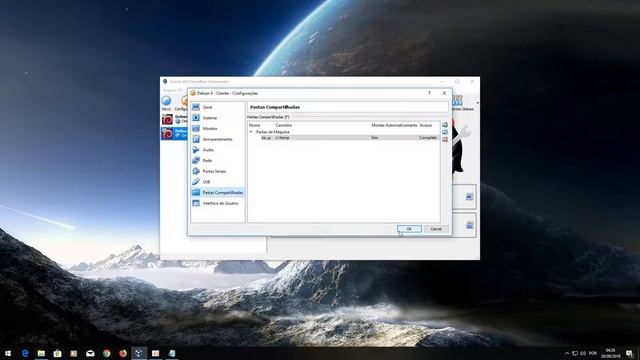Click the Caminho column header
Image resolution: width=640 pixels, height=360 pixels.
point(284,125)
